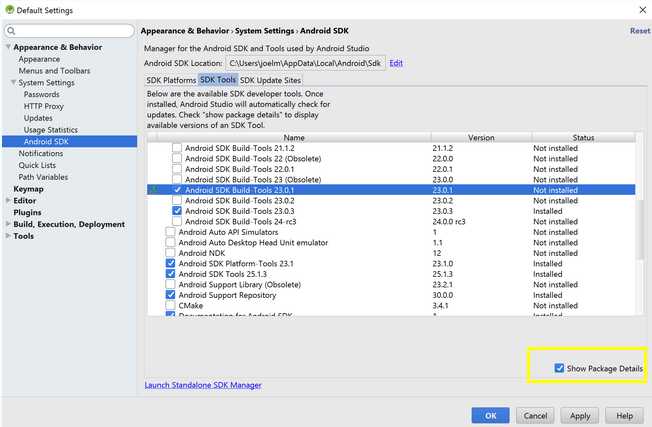Open Updates settings page

[x=38, y=118]
